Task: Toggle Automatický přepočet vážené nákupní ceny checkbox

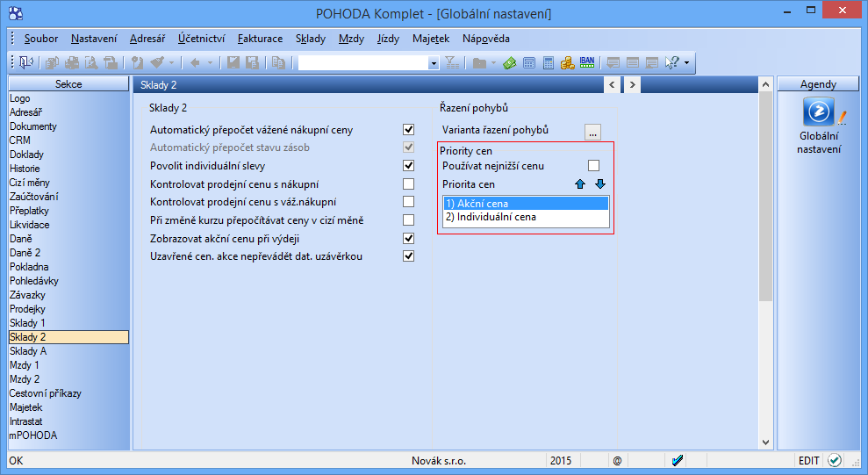Action: pos(408,130)
